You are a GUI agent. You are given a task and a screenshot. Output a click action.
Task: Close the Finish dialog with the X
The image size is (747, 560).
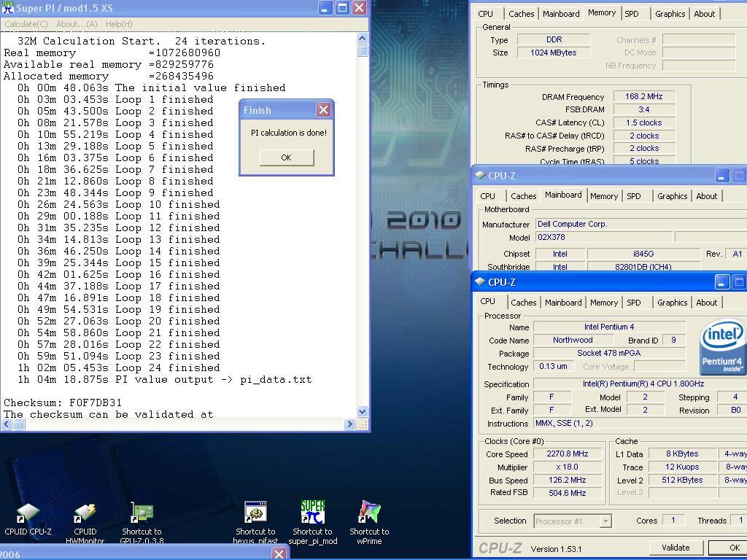[323, 110]
